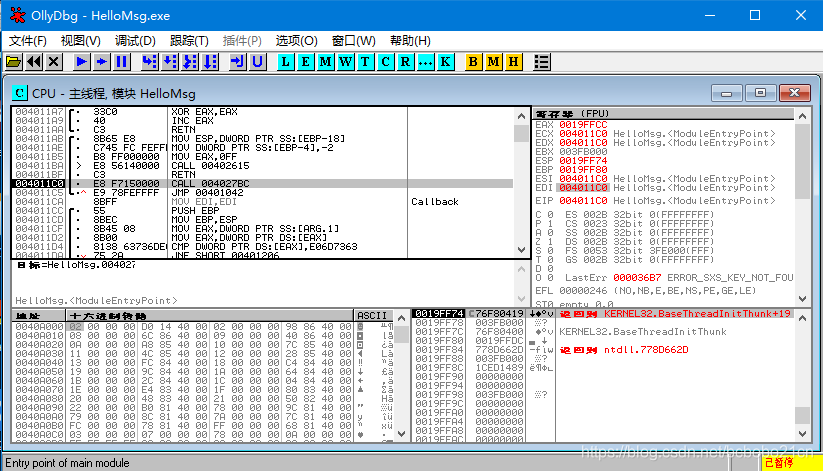This screenshot has height=471, width=823.
Task: Open the 窗口(W) menu
Action: click(353, 40)
